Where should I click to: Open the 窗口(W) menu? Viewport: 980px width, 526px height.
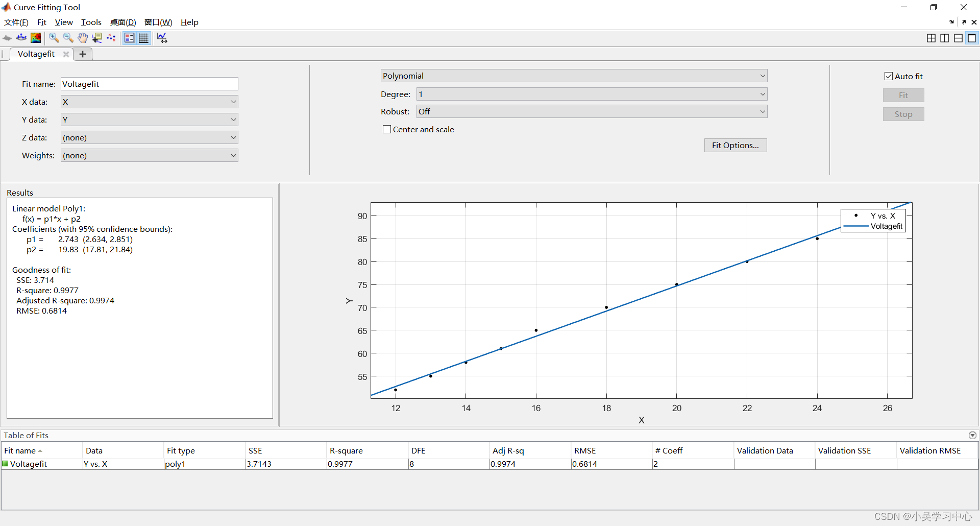tap(158, 22)
